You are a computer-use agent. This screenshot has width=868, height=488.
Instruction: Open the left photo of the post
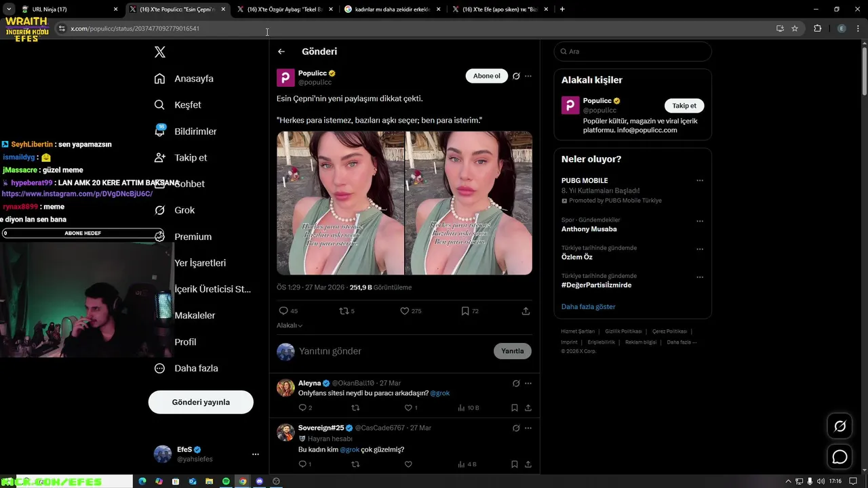point(340,203)
